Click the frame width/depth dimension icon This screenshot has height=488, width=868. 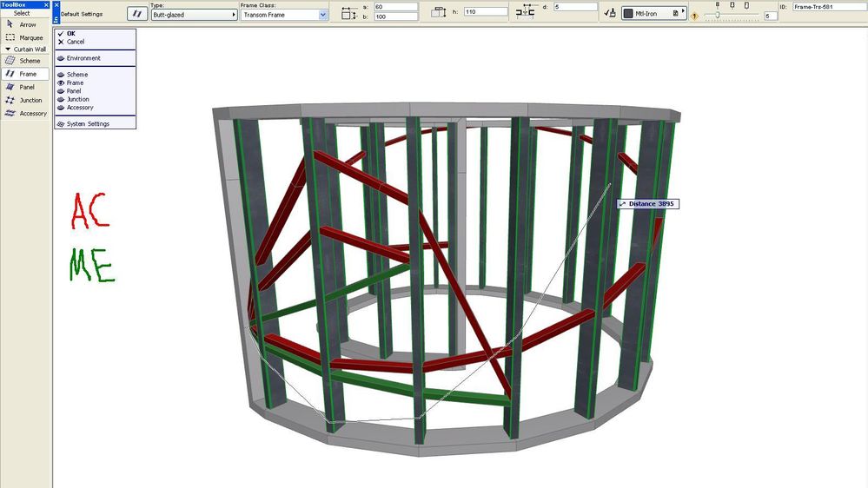click(x=348, y=13)
